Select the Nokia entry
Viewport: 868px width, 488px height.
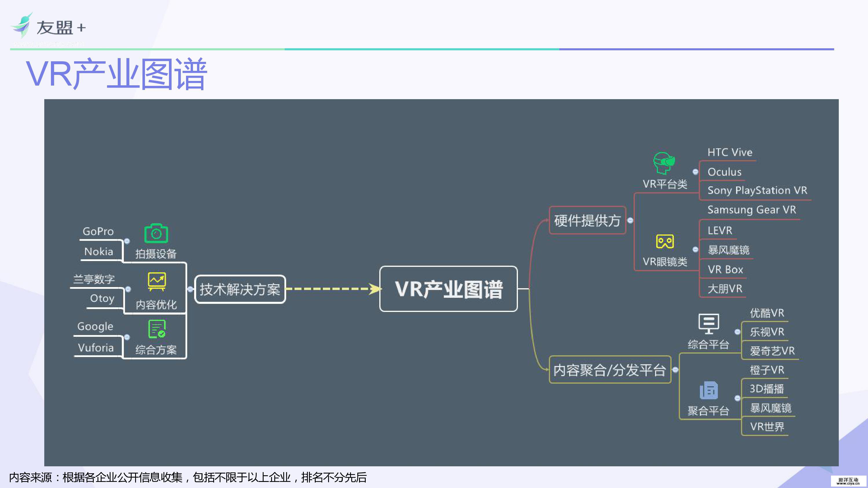coord(98,251)
